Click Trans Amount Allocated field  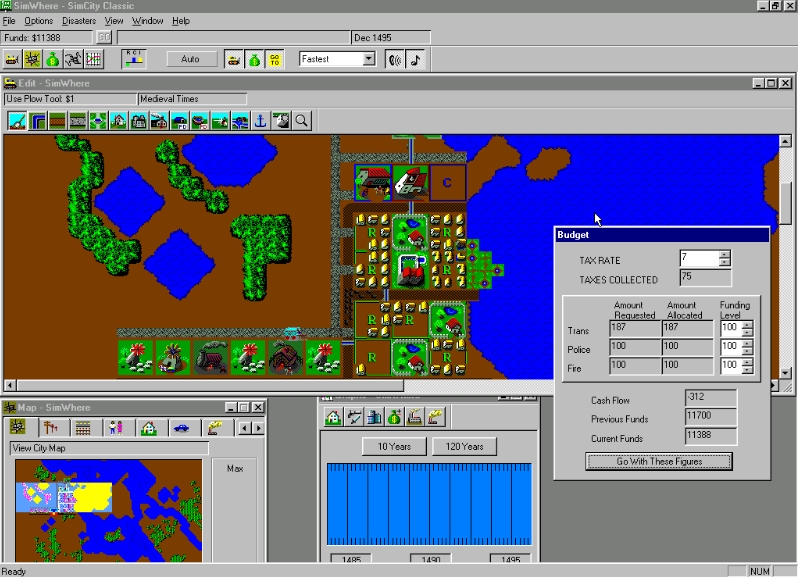pos(688,329)
